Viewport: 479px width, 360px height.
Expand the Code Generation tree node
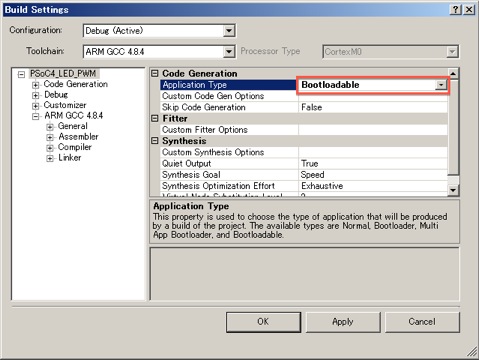pos(35,85)
